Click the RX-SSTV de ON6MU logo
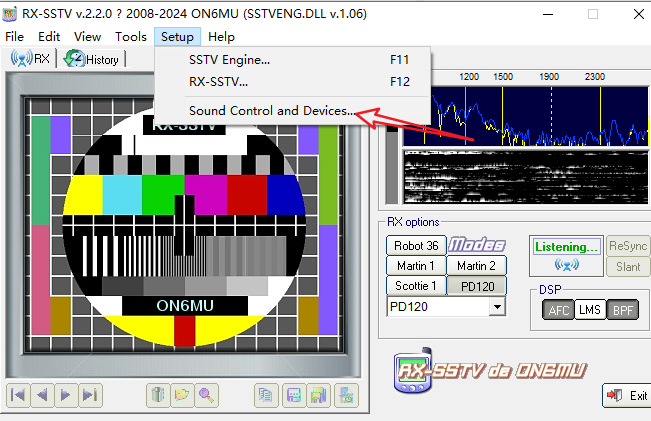This screenshot has width=651, height=421. pos(490,371)
